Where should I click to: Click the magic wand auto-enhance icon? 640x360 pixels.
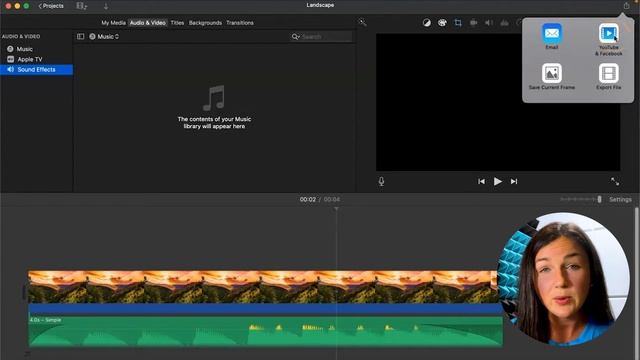362,22
